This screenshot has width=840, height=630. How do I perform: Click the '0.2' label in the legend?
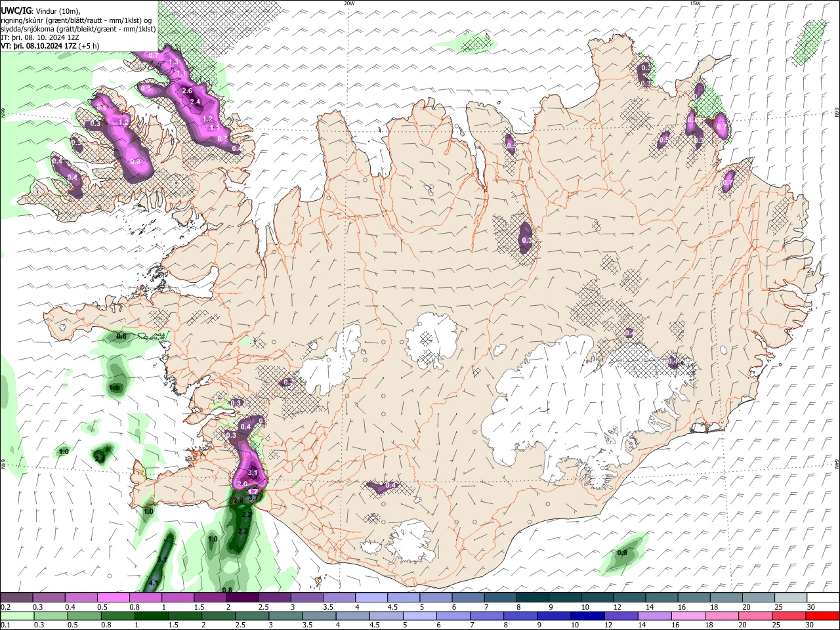(x=5, y=607)
